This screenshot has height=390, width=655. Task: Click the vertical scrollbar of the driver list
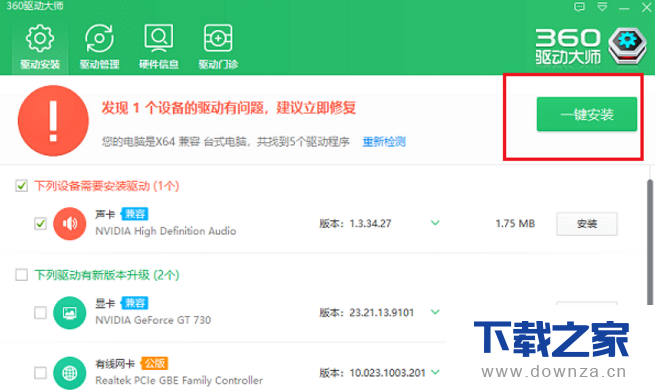[650, 242]
